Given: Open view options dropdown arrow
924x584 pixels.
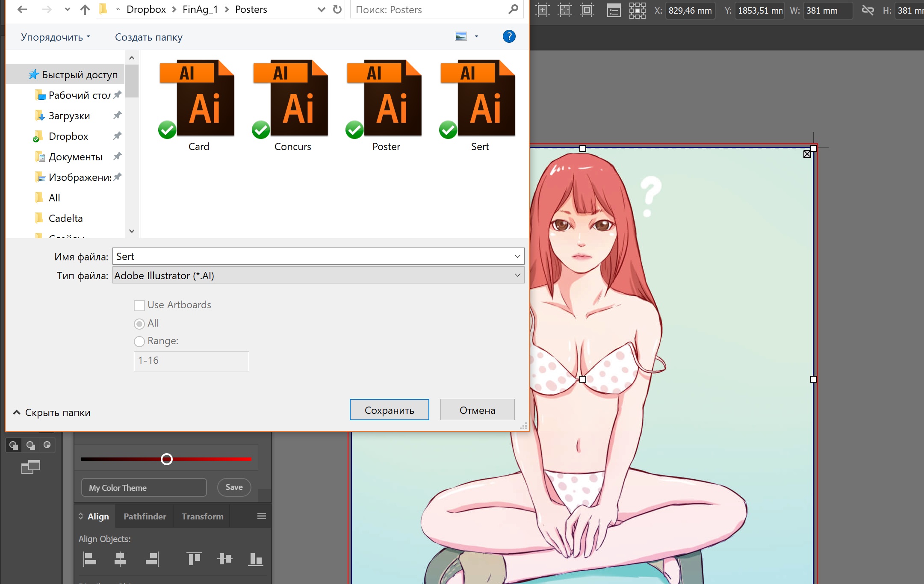Looking at the screenshot, I should point(476,36).
